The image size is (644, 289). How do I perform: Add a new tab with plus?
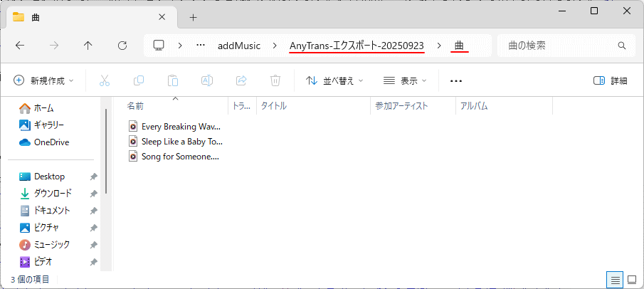pyautogui.click(x=193, y=17)
